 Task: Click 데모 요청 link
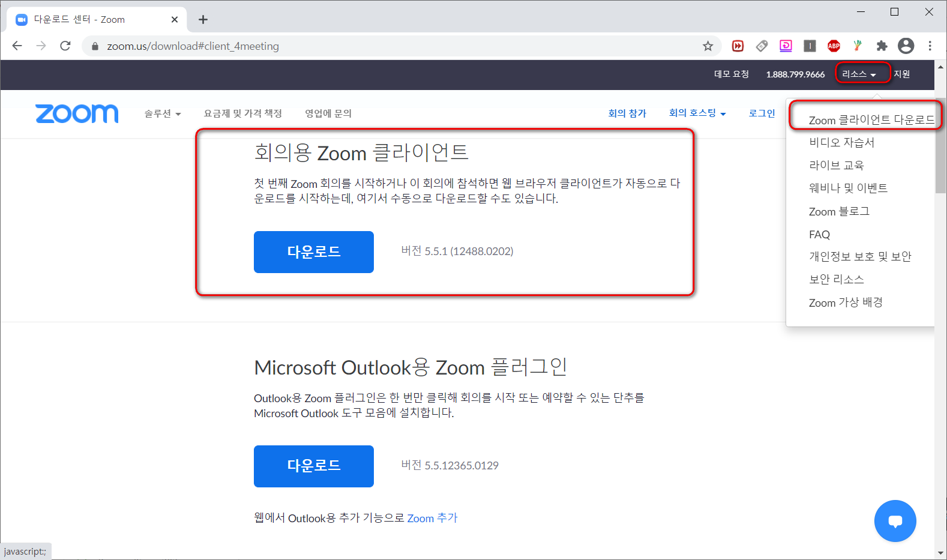732,74
